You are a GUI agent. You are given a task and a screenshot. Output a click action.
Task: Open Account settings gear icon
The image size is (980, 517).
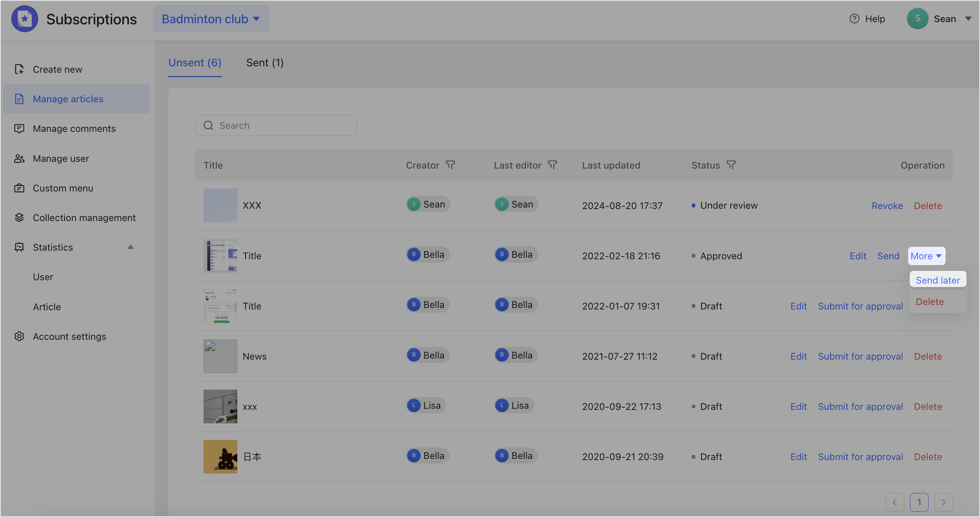(x=19, y=336)
